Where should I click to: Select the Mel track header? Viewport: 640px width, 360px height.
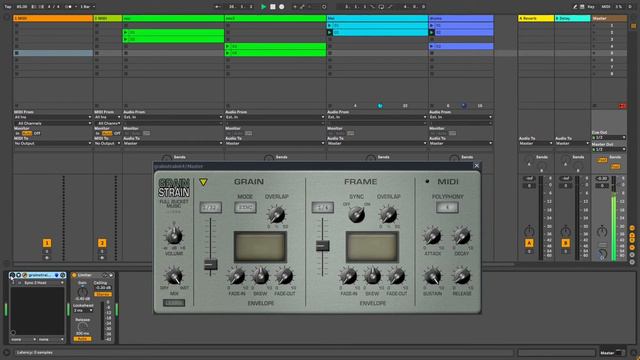[x=377, y=18]
